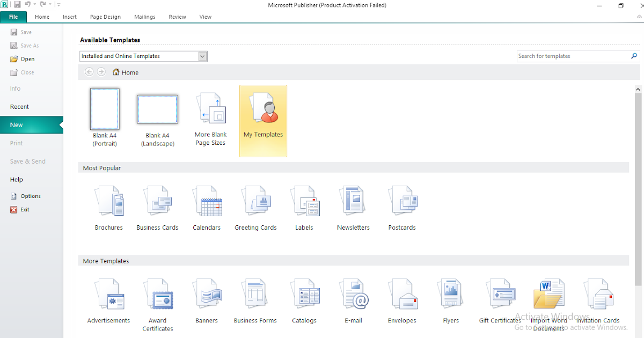Switch to the Page Design tab

pyautogui.click(x=105, y=17)
